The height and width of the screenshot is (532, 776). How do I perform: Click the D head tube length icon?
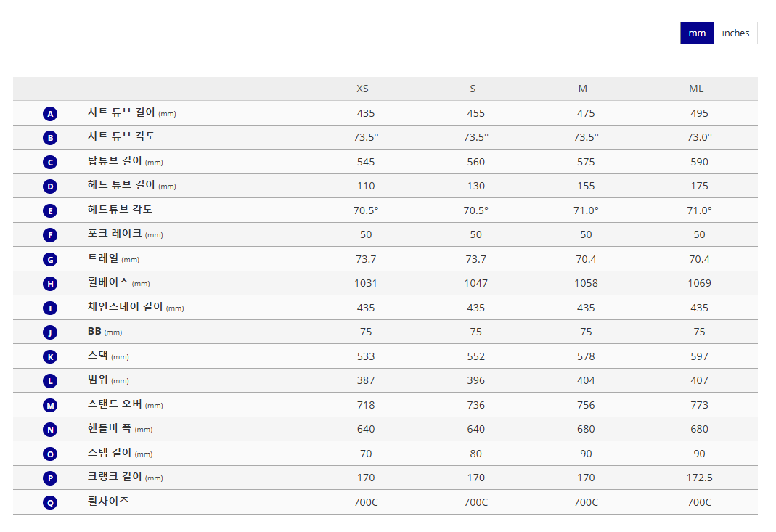(50, 187)
